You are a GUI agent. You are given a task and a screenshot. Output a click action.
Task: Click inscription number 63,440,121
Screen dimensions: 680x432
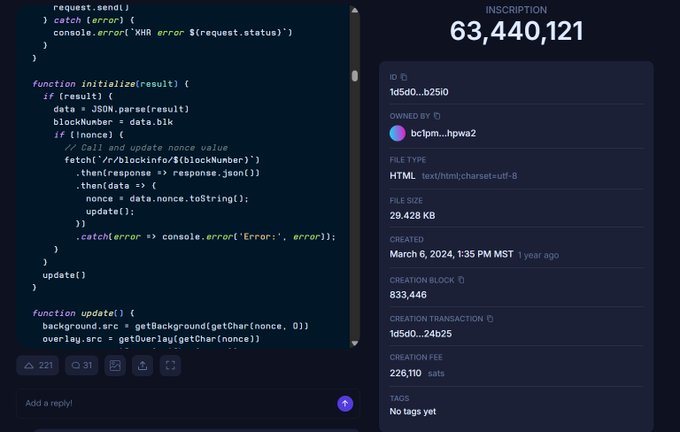516,31
